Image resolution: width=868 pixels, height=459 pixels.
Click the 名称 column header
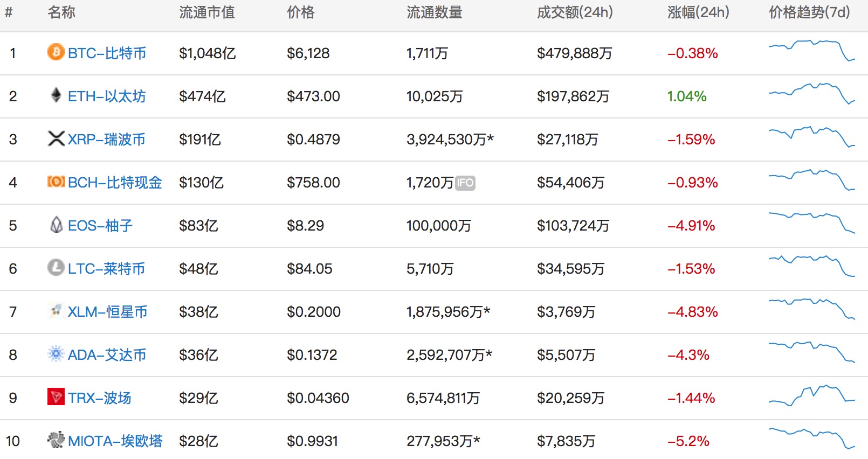[61, 12]
